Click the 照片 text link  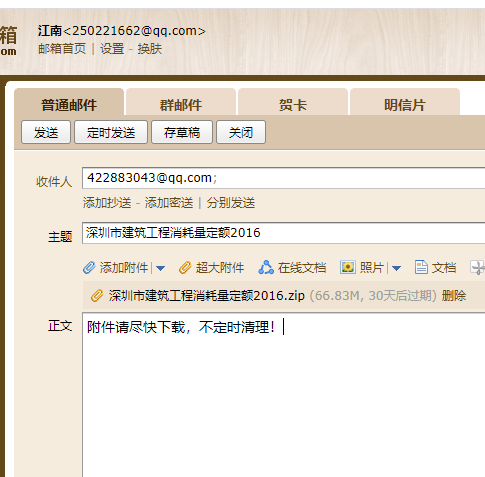coord(372,268)
